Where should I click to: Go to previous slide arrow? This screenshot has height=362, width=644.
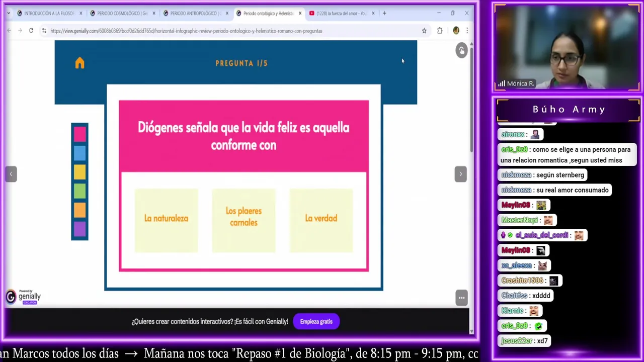[x=11, y=174]
